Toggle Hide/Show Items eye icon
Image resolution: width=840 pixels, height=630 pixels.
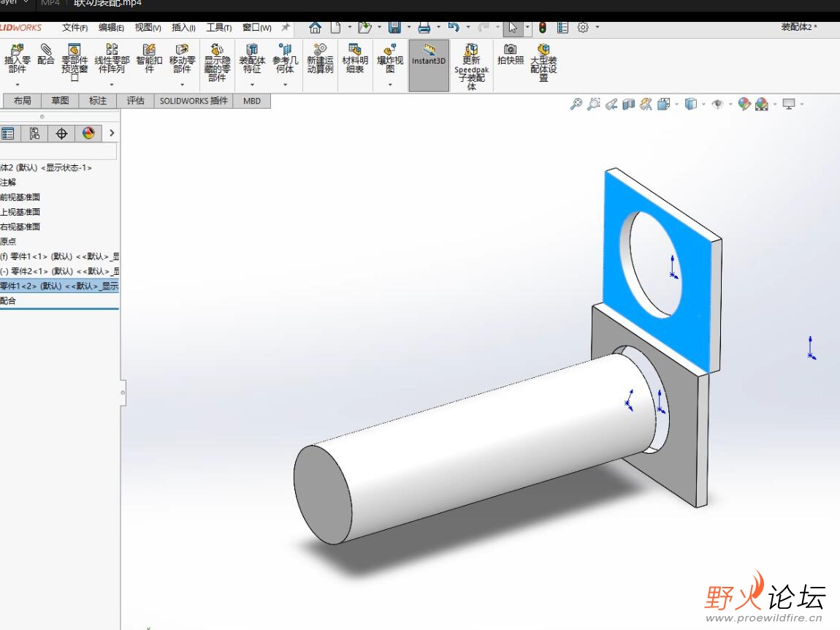pos(717,104)
